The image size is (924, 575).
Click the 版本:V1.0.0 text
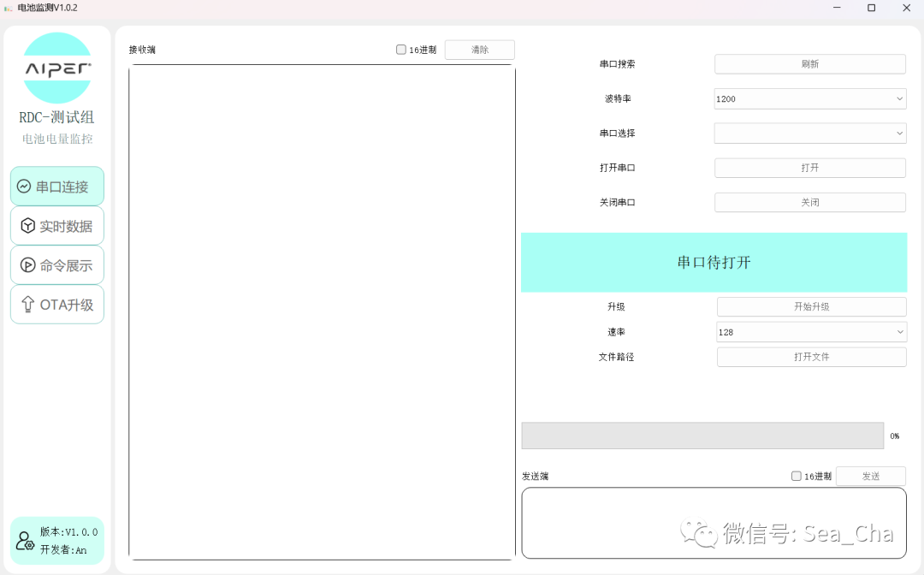(69, 532)
